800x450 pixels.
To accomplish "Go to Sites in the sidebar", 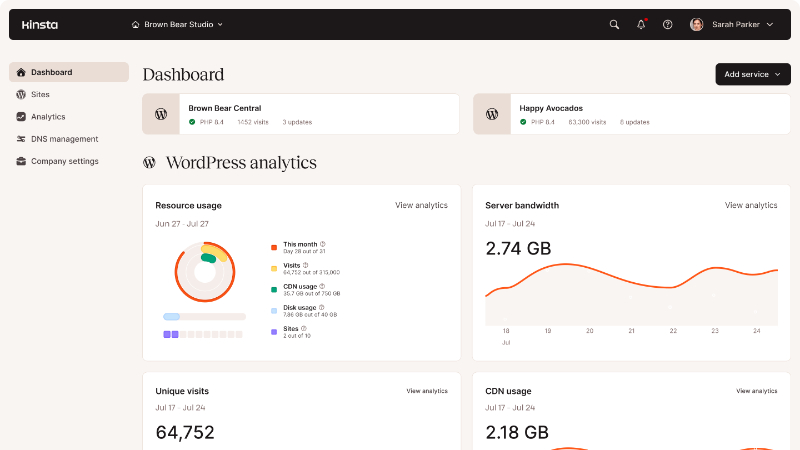I will tap(40, 94).
